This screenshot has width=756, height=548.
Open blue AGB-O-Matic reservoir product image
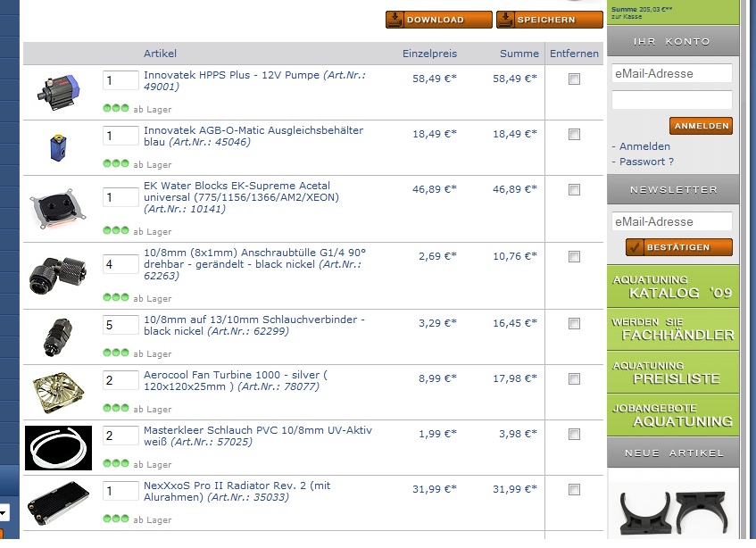58,147
